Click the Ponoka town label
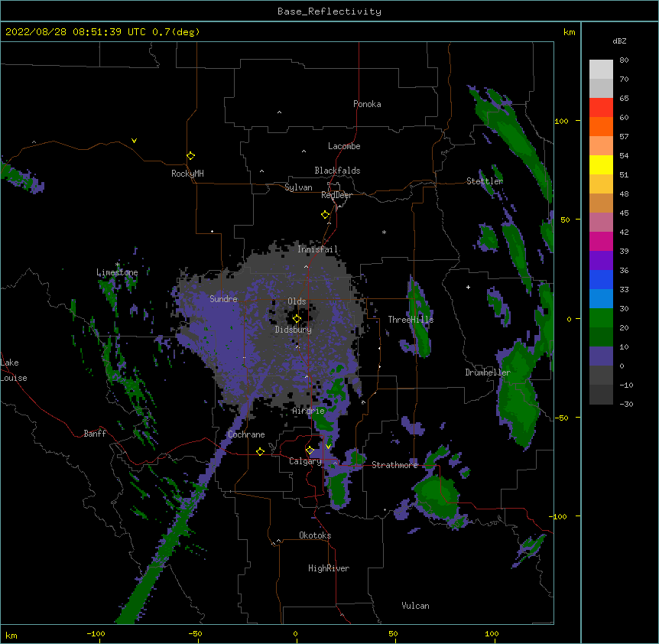Image resolution: width=659 pixels, height=644 pixels. [367, 104]
